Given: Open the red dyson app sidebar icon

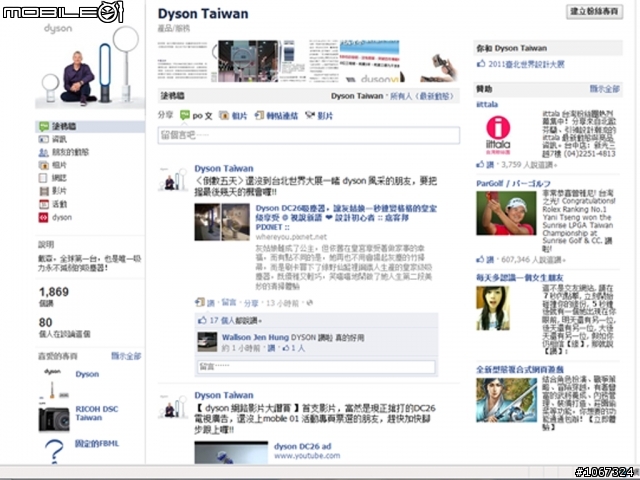Looking at the screenshot, I should pyautogui.click(x=43, y=217).
